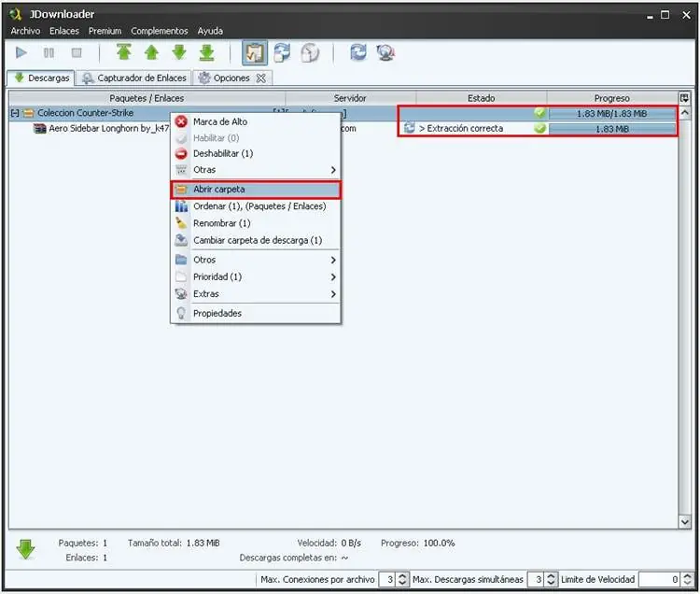
Task: Expand the Otros submenu
Action: click(256, 260)
